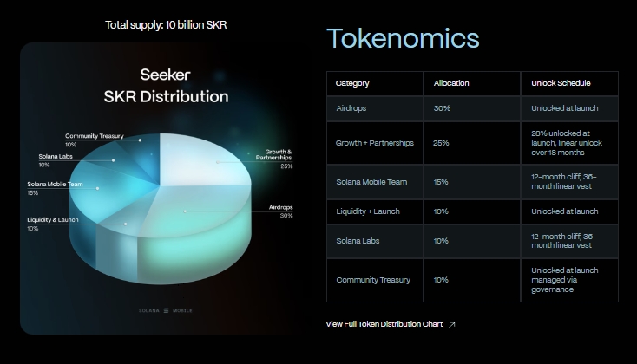The width and height of the screenshot is (637, 364).
Task: Click the Total supply: 10 billion SKR text
Action: [166, 24]
